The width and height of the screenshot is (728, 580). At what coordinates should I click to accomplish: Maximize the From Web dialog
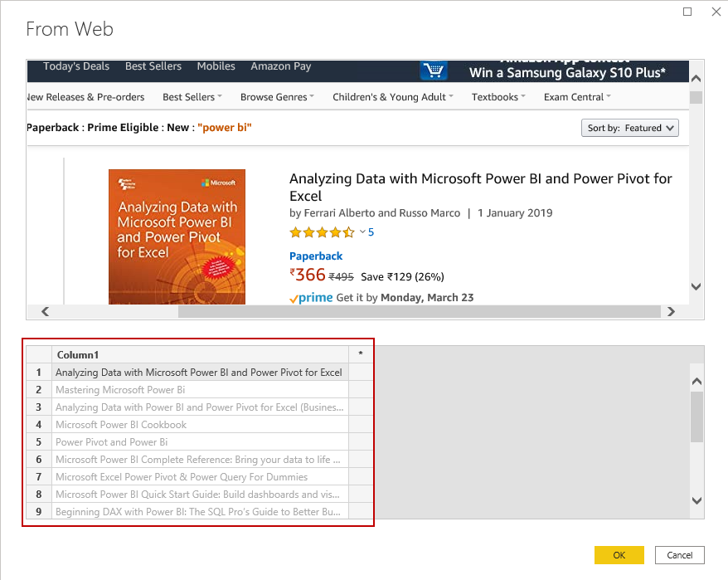tap(687, 12)
